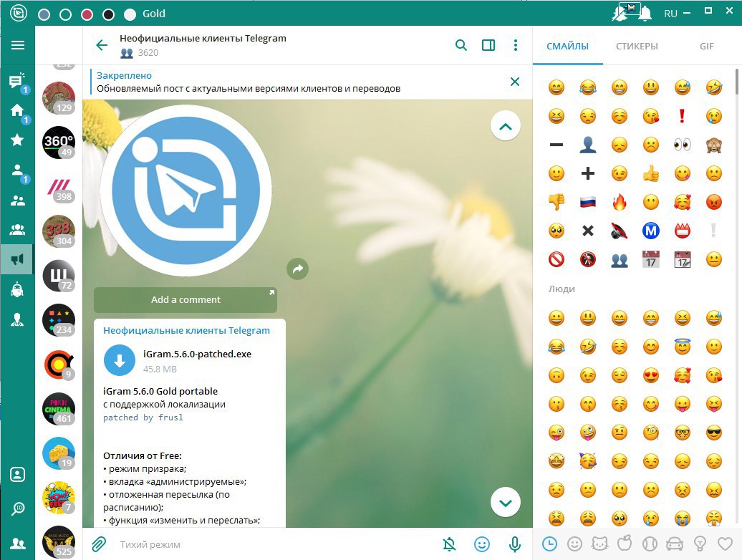Select the objects lightbulb emoji category

pos(700,544)
